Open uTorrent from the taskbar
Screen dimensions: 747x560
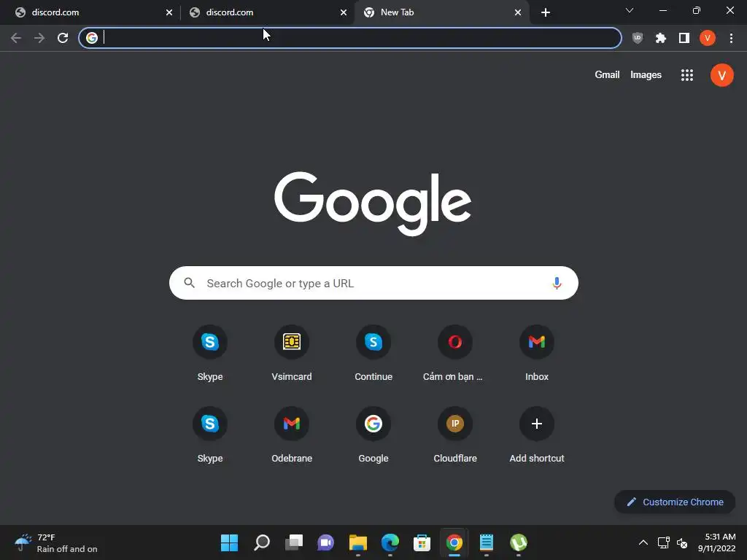pyautogui.click(x=519, y=542)
